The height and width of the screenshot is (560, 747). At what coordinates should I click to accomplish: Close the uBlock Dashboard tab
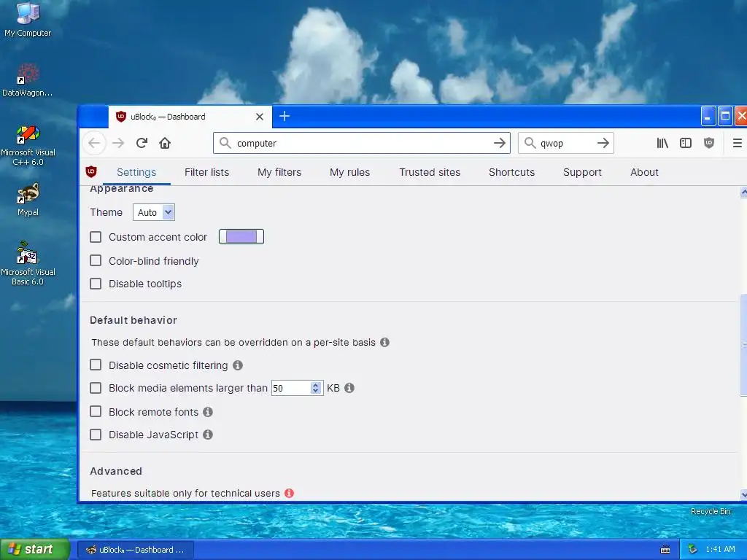pyautogui.click(x=260, y=117)
